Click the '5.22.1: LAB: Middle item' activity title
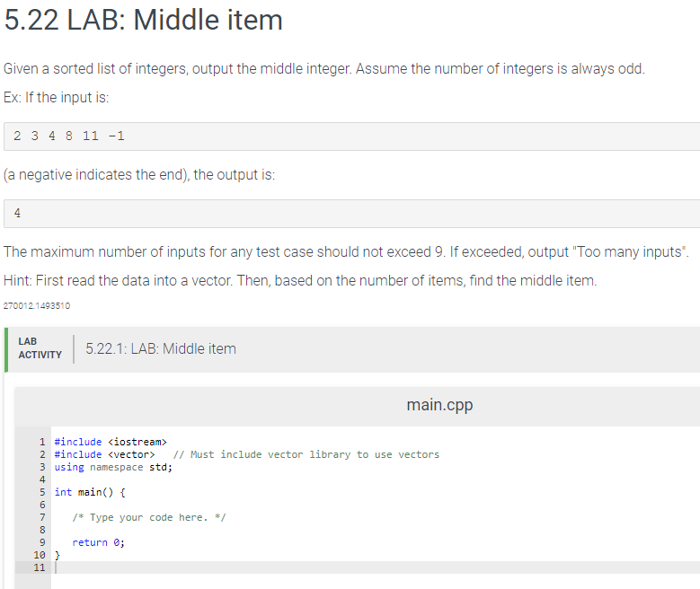Viewport: 700px width, 589px height. point(161,348)
